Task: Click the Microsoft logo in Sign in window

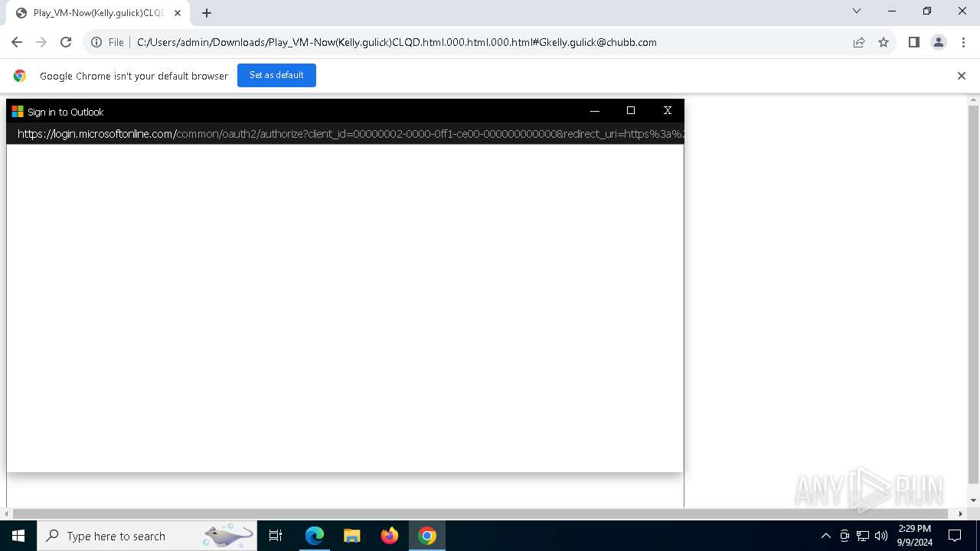Action: point(18,111)
